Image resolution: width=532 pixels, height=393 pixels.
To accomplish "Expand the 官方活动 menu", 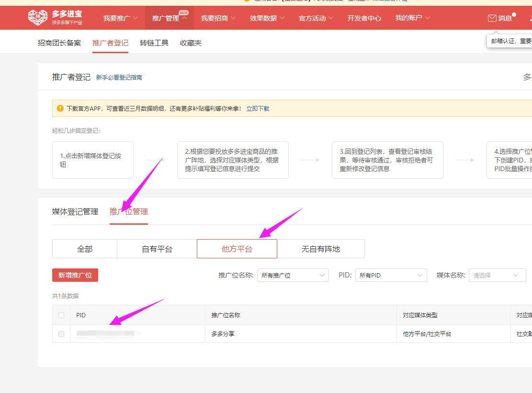I will coord(316,18).
